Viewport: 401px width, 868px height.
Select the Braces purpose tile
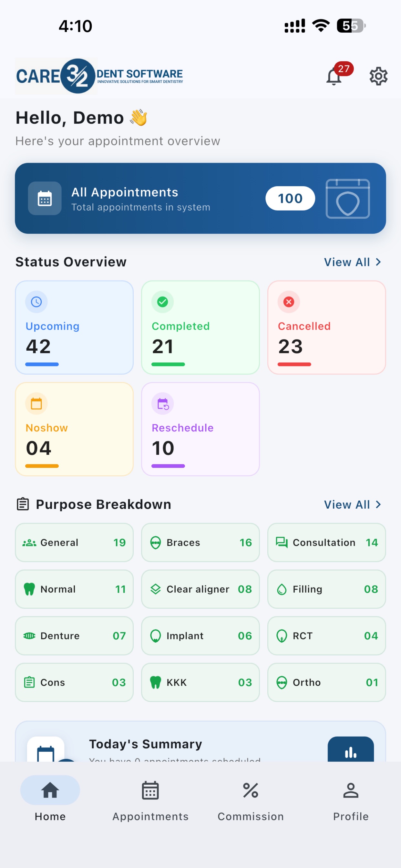pyautogui.click(x=200, y=543)
